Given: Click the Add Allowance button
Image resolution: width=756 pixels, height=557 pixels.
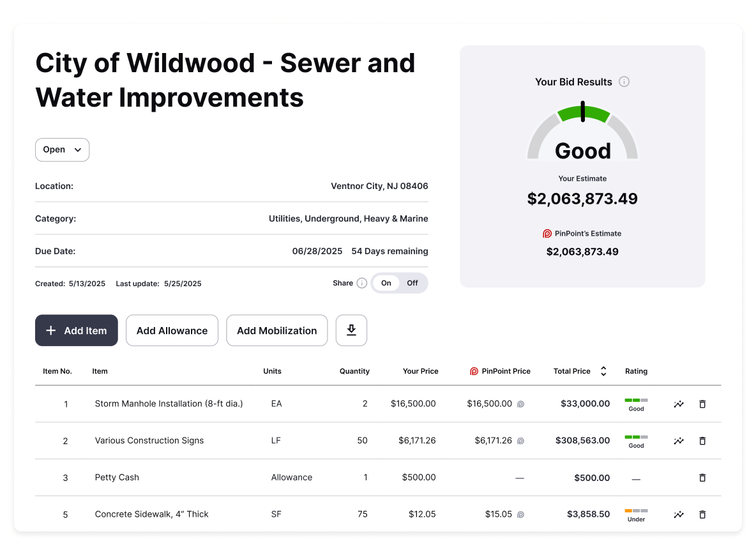Looking at the screenshot, I should click(x=172, y=330).
